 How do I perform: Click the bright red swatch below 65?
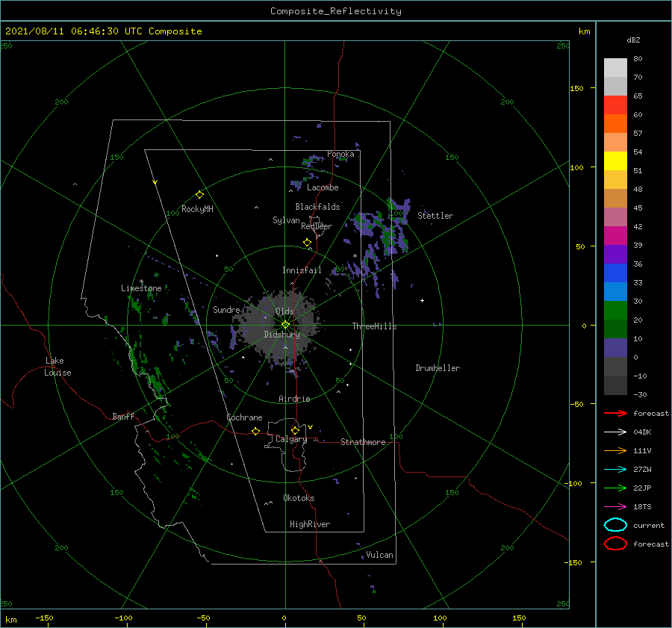(x=615, y=105)
